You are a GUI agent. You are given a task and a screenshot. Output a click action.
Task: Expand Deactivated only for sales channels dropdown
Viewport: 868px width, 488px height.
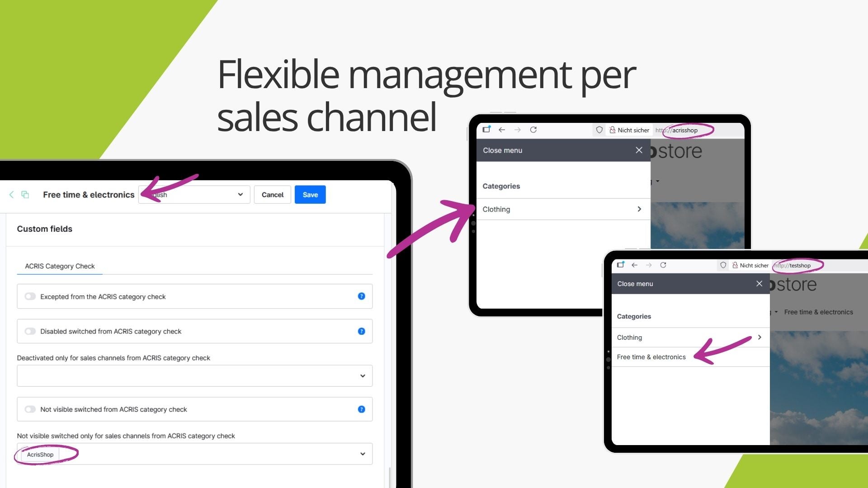[363, 376]
